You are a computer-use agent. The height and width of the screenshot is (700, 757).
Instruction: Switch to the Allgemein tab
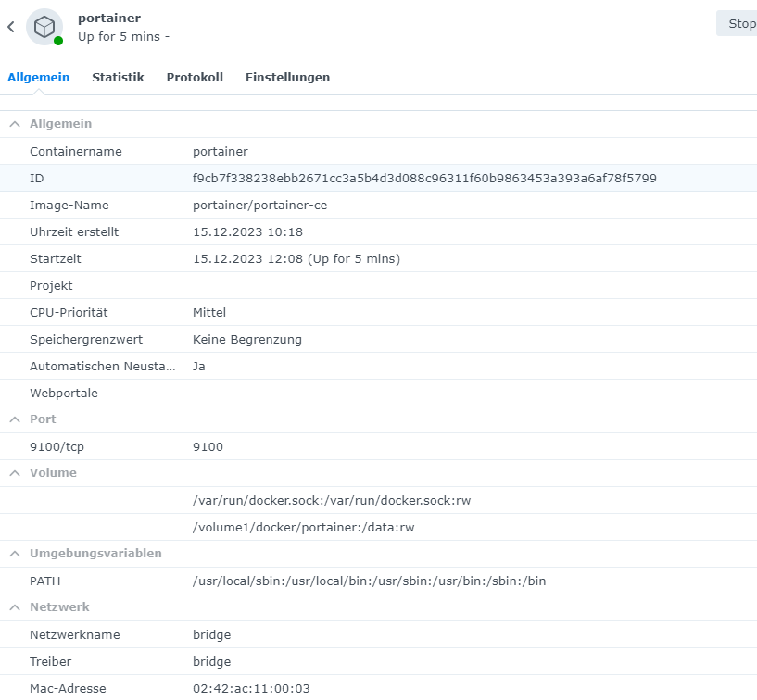pos(39,77)
